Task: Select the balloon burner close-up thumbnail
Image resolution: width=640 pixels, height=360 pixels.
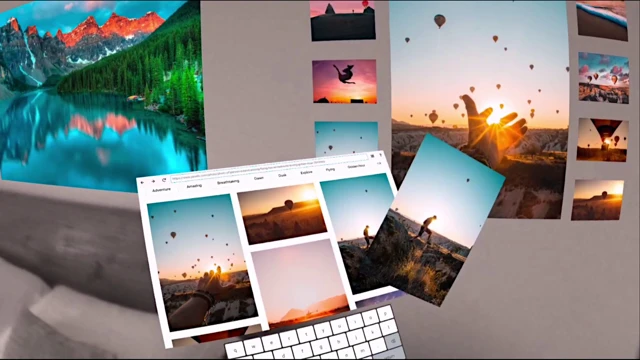Action: pyautogui.click(x=602, y=140)
